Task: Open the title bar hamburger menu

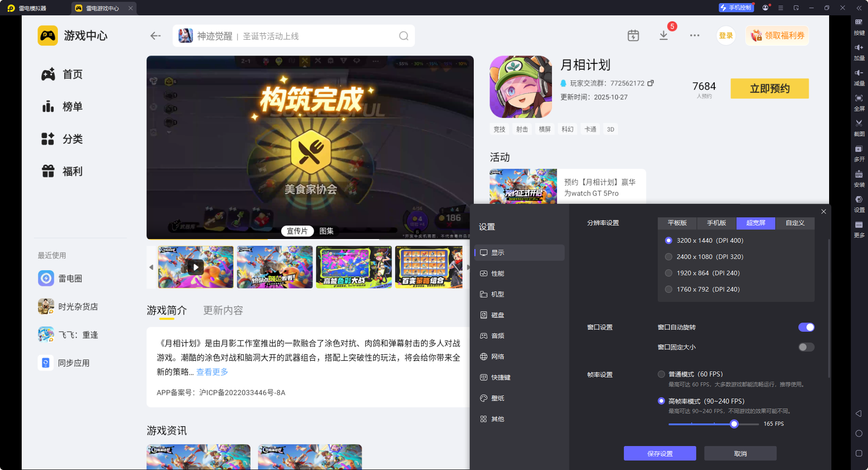Action: (781, 8)
